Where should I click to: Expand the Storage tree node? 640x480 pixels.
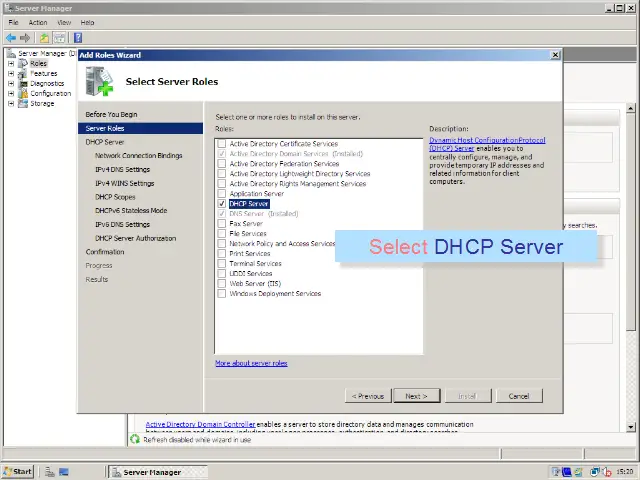pyautogui.click(x=11, y=104)
